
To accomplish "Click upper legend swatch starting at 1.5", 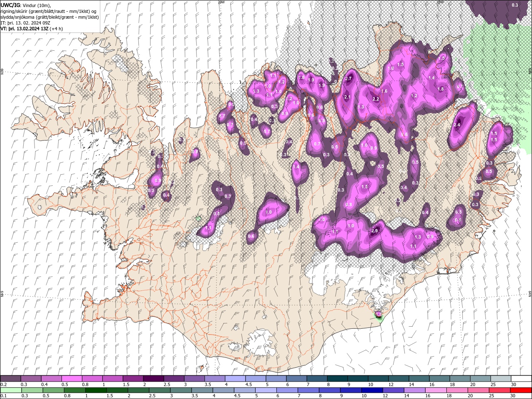I will (133, 379).
